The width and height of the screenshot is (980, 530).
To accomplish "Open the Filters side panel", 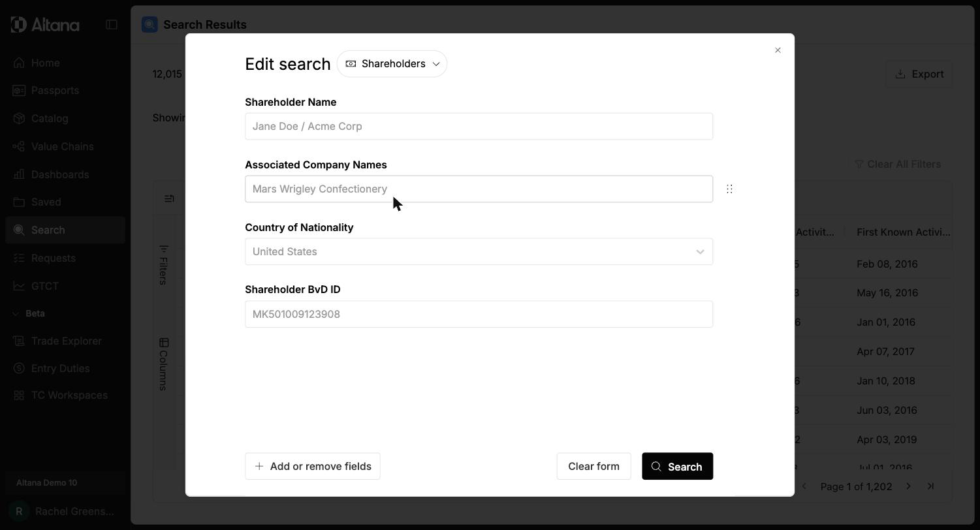I will click(x=163, y=265).
